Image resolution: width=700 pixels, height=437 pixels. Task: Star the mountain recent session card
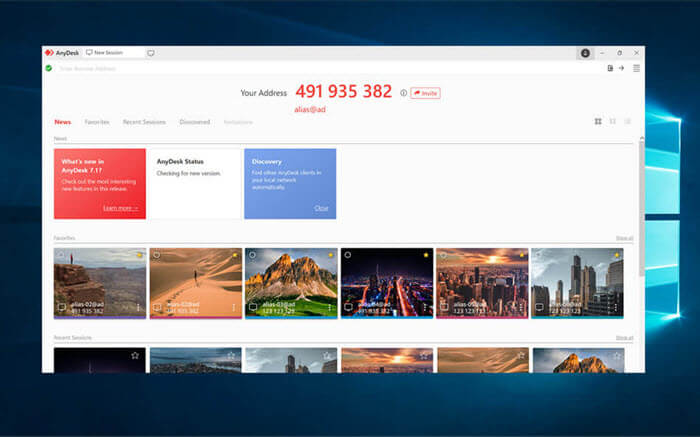617,355
